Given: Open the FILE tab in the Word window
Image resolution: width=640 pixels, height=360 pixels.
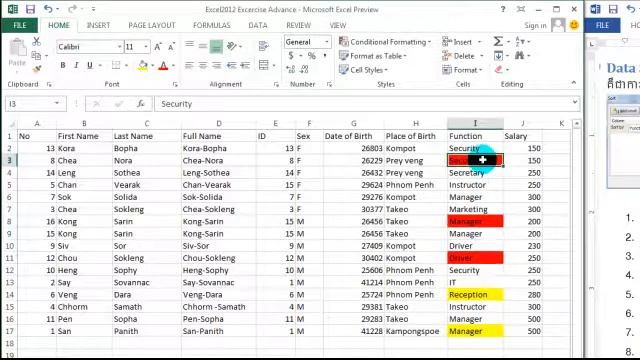Looking at the screenshot, I should pyautogui.click(x=602, y=25).
